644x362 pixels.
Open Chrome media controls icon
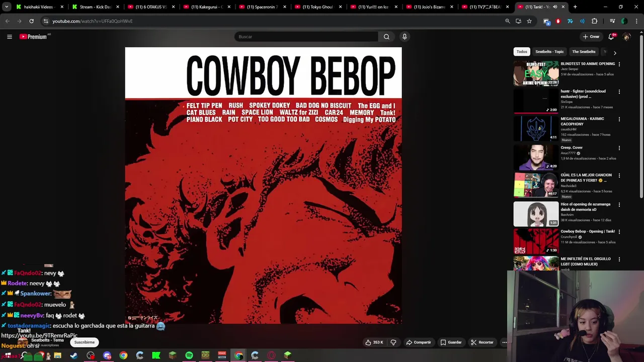click(x=612, y=21)
